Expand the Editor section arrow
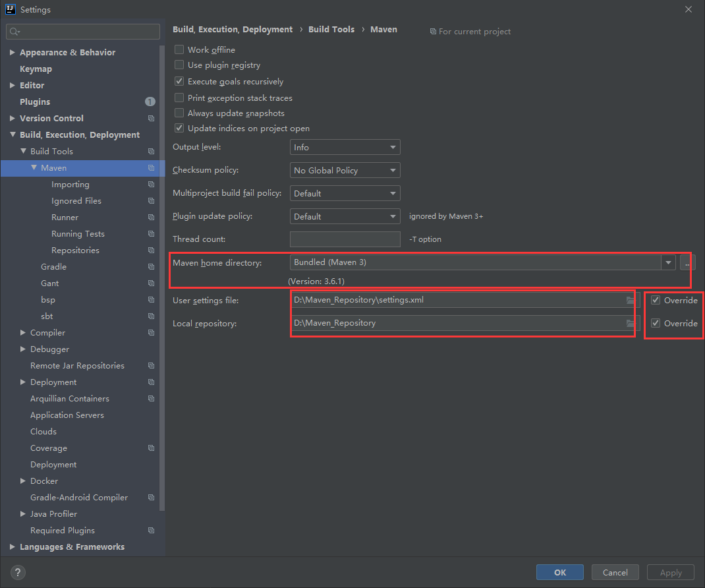Image resolution: width=705 pixels, height=588 pixels. (x=12, y=85)
